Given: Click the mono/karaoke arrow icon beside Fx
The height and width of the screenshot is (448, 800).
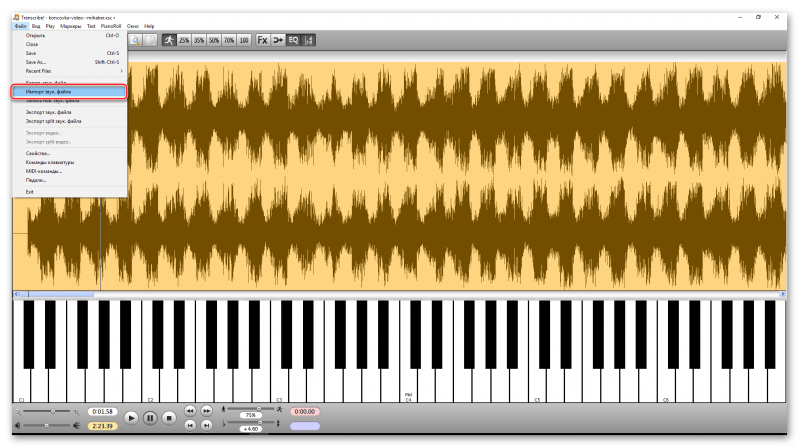Looking at the screenshot, I should (x=278, y=40).
